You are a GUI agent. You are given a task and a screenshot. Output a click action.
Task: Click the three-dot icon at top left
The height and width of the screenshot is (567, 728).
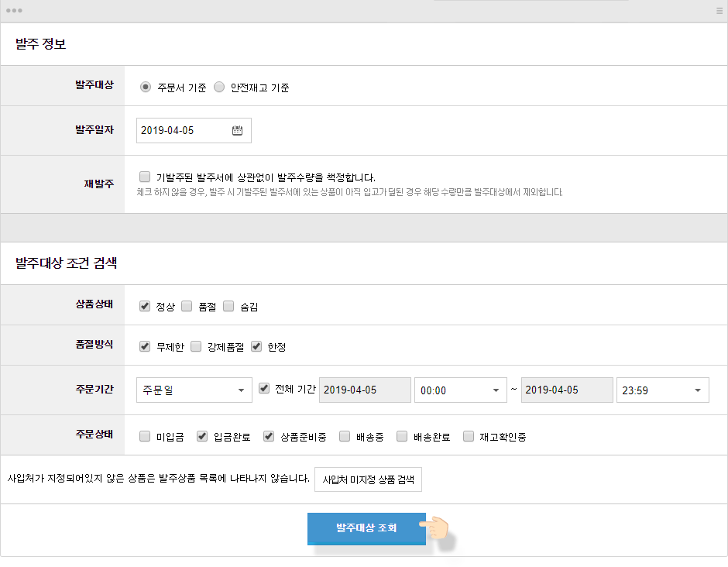click(14, 11)
